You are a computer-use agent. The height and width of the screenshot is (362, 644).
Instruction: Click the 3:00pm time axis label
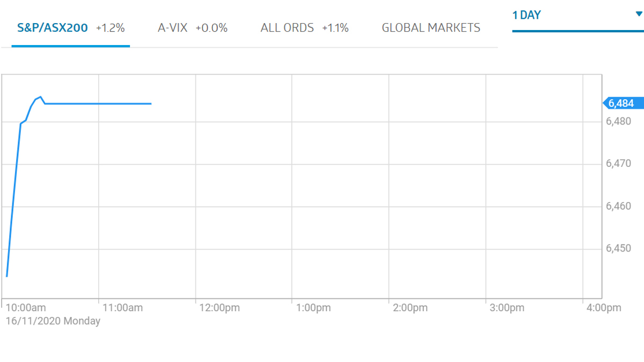coord(507,308)
